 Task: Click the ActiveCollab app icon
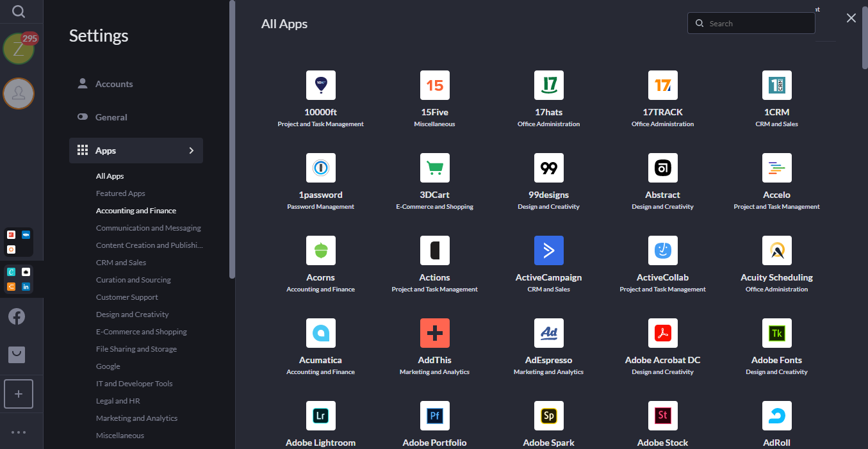(x=663, y=250)
